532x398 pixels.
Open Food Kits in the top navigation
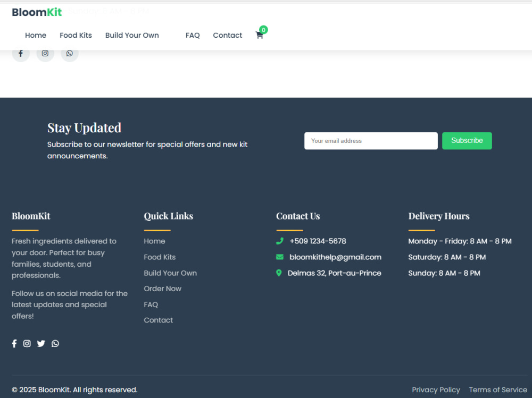tap(76, 35)
